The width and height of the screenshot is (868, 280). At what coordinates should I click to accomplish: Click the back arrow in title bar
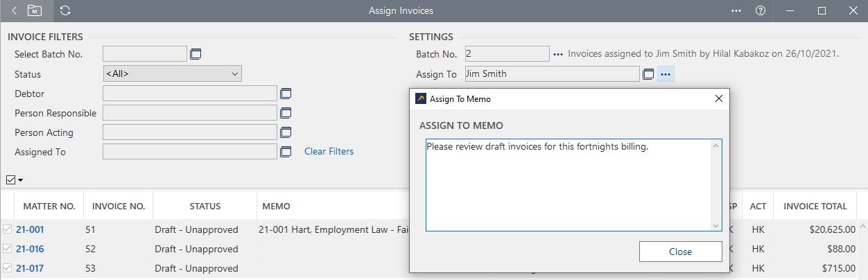[x=15, y=10]
